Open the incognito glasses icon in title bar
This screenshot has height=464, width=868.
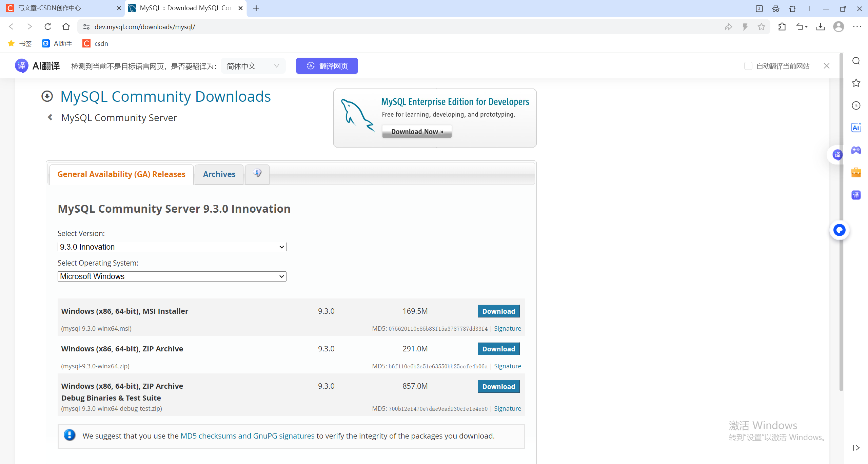(776, 9)
